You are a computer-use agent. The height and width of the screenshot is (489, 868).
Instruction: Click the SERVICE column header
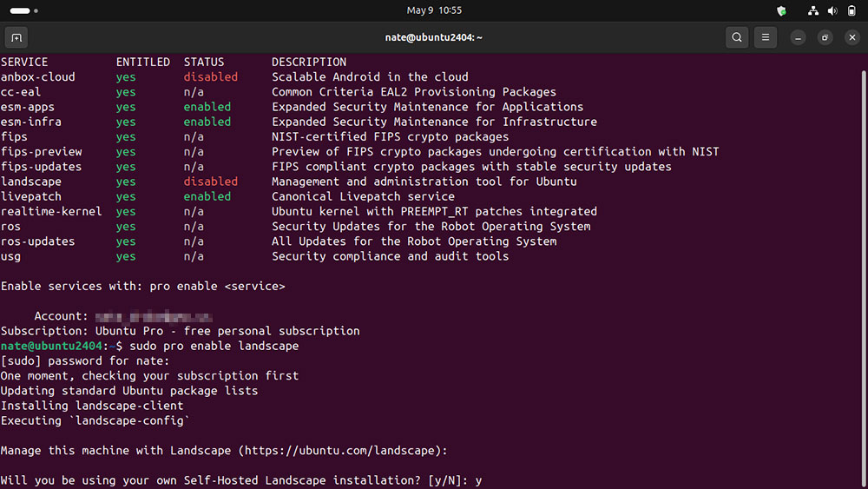tap(24, 62)
